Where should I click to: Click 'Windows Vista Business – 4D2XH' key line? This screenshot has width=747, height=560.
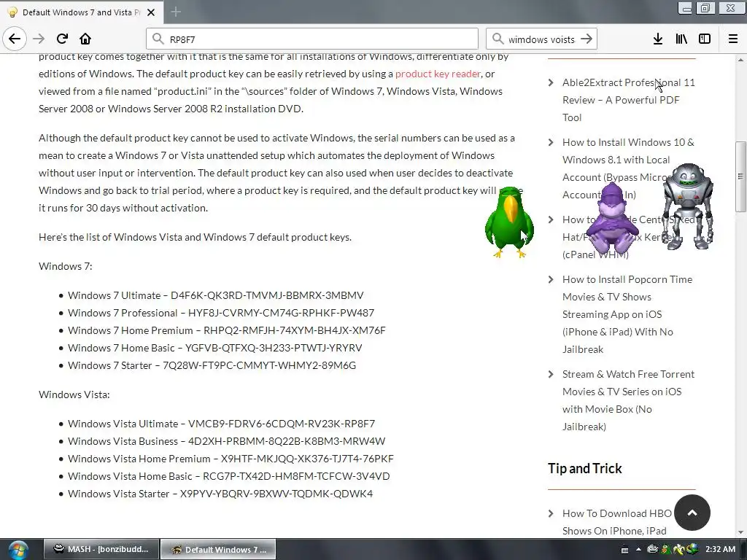point(226,441)
